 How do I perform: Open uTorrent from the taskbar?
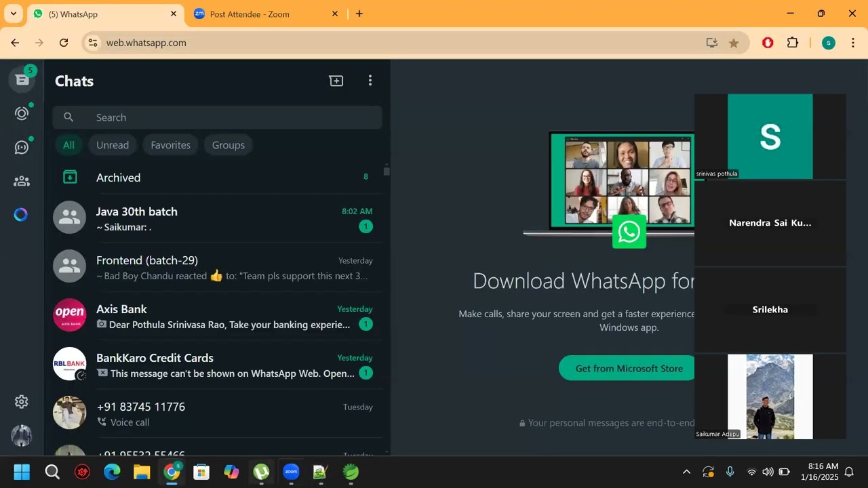point(261,472)
